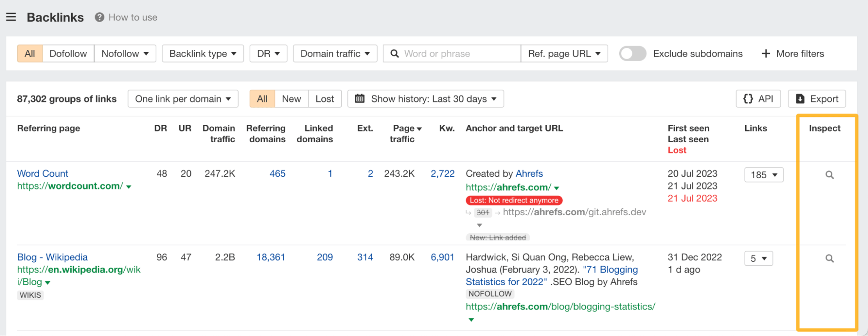Click the plus icon for More filters
Viewport: 868px width, 336px height.
[766, 53]
